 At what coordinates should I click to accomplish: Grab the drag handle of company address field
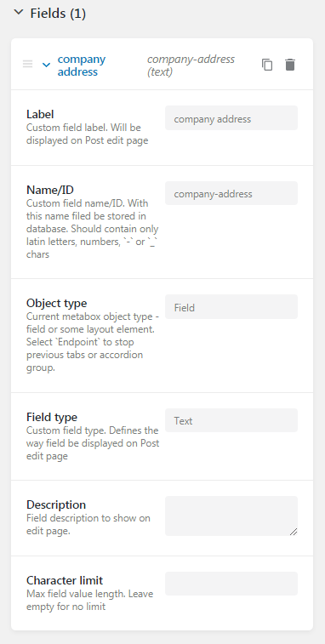[27, 64]
